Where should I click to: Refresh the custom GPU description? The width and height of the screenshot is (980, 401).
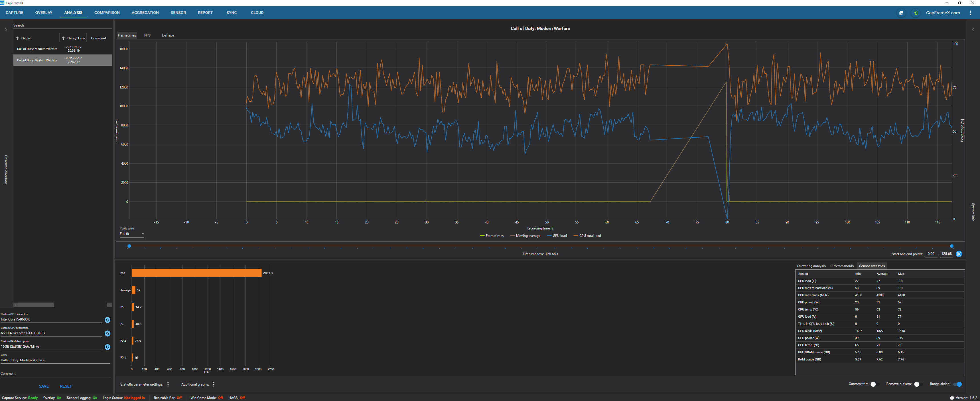pyautogui.click(x=107, y=333)
